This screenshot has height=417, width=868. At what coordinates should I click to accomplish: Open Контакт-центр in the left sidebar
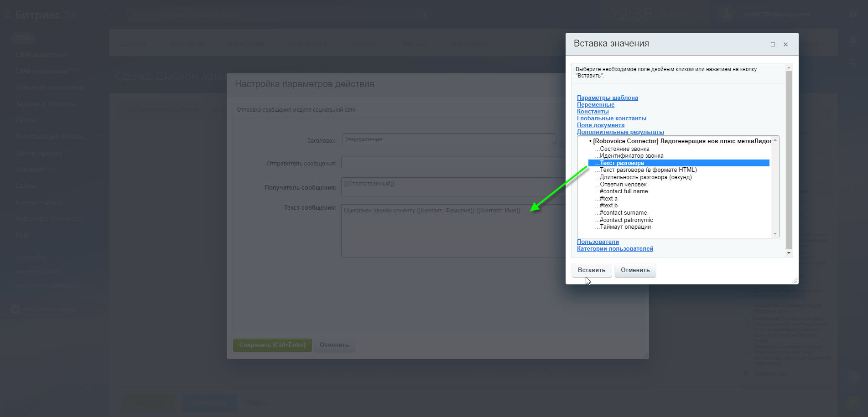[40, 202]
